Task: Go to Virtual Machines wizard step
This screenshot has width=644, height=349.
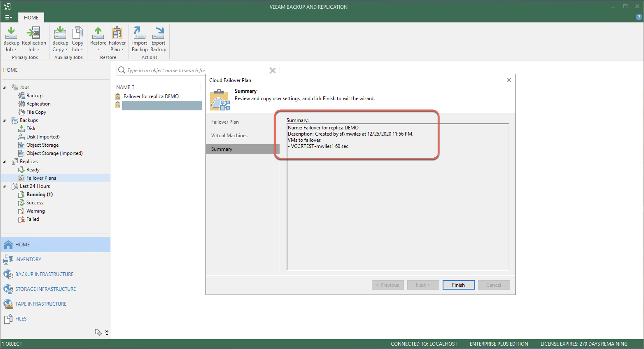Action: [x=229, y=135]
